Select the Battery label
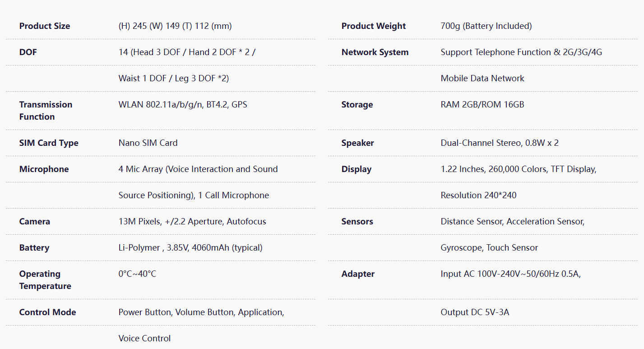644x349 pixels. tap(34, 248)
